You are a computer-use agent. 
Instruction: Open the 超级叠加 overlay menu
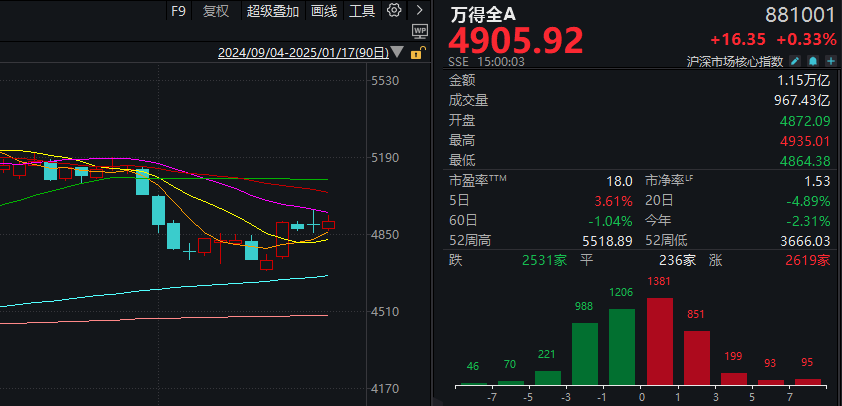coord(273,11)
